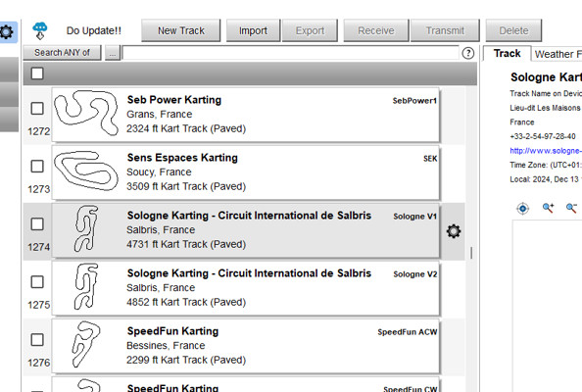This screenshot has height=392, width=582.
Task: Check the box for track 1276
Action: (x=37, y=340)
